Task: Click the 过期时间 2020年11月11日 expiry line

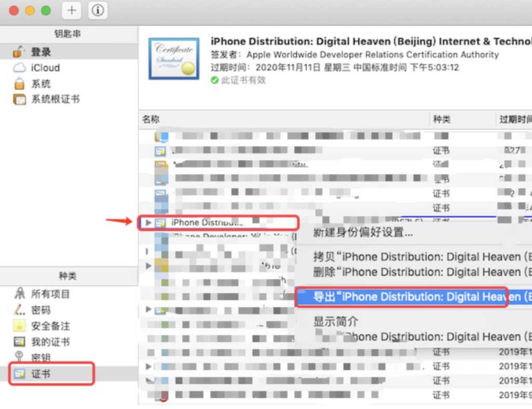Action: click(x=335, y=67)
